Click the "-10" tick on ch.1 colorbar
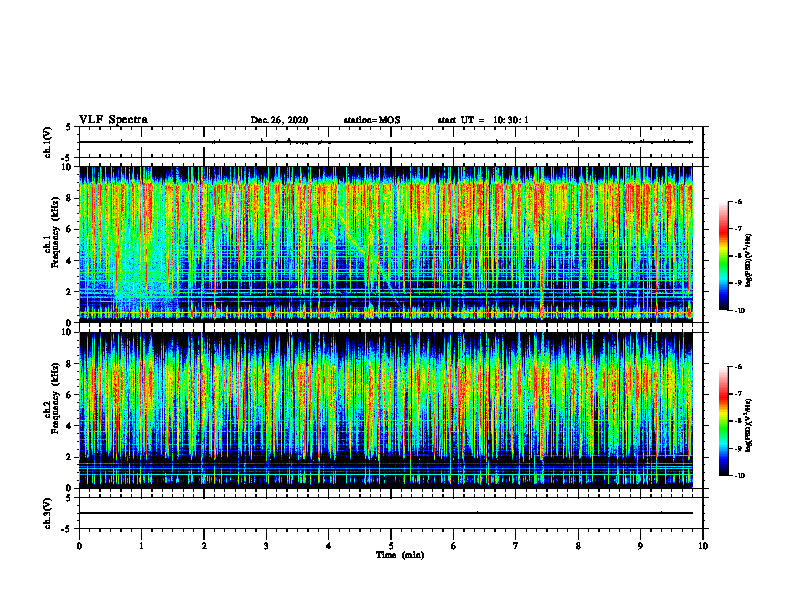792x612 pixels. point(739,310)
